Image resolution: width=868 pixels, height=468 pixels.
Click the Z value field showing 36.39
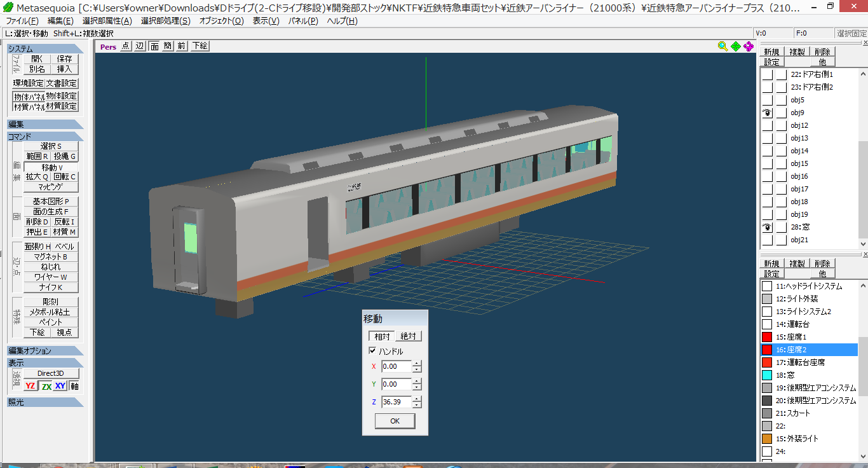coord(397,402)
